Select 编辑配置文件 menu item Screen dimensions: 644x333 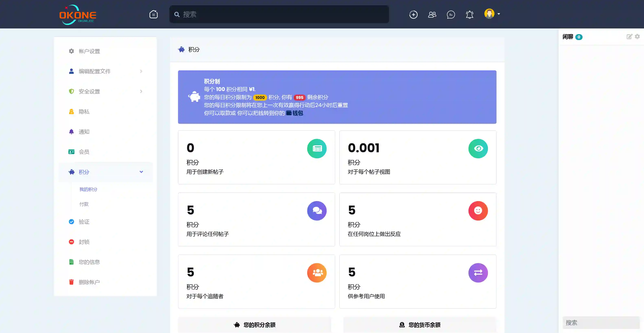point(105,71)
